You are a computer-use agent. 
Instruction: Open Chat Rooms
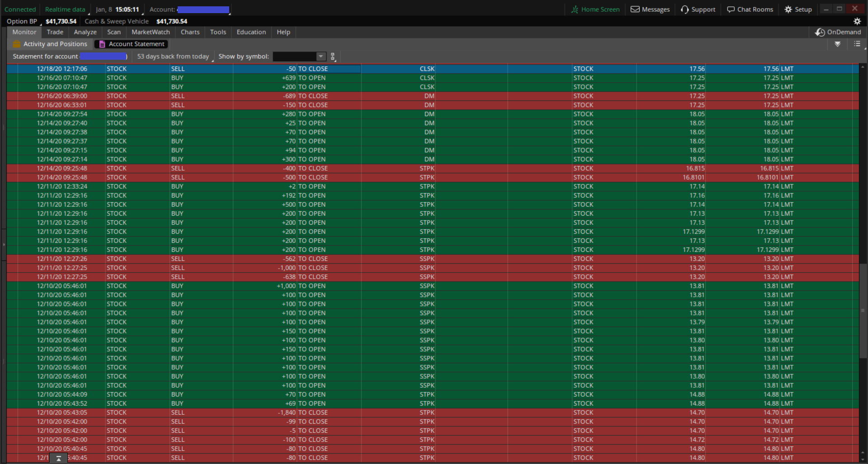[x=750, y=9]
